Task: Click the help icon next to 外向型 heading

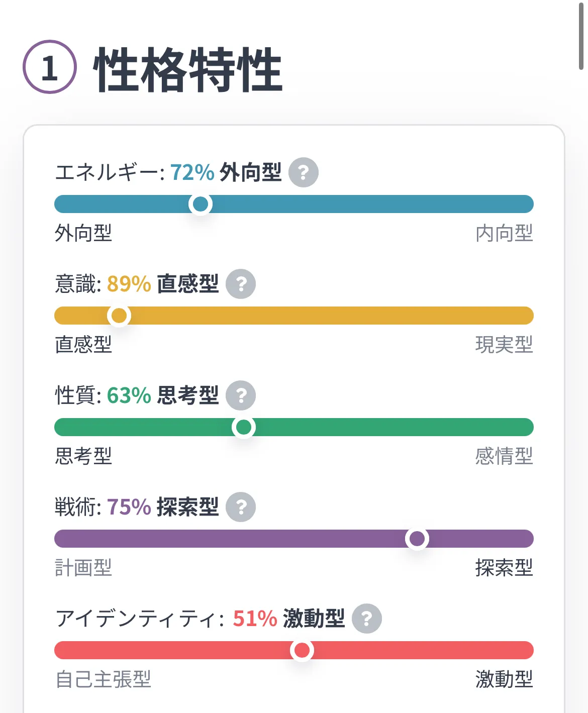Action: pos(303,172)
